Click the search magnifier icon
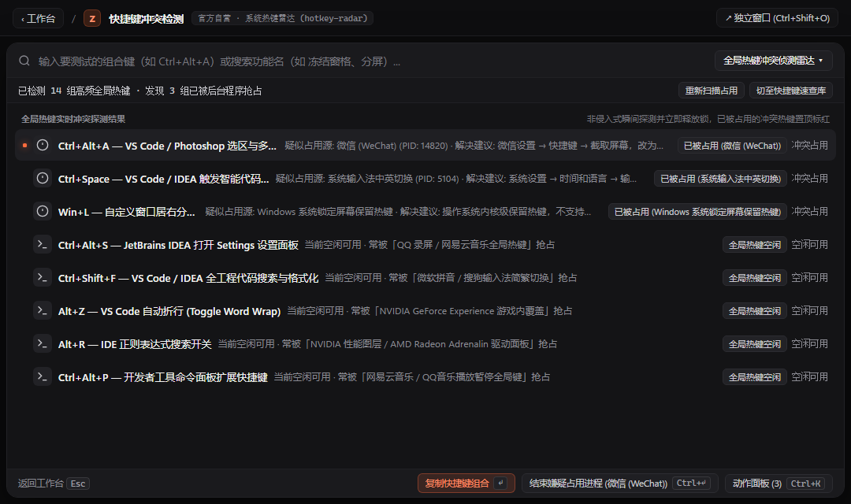 [x=24, y=61]
